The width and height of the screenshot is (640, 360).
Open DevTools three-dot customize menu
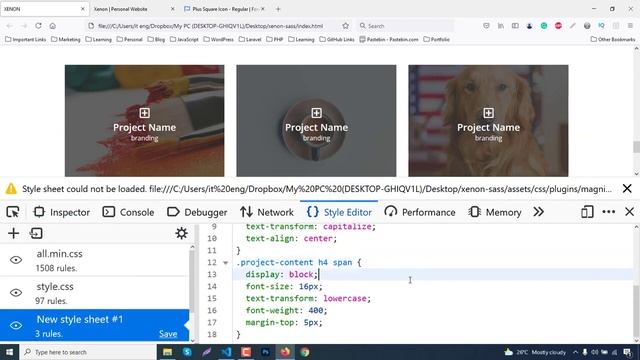tap(609, 212)
